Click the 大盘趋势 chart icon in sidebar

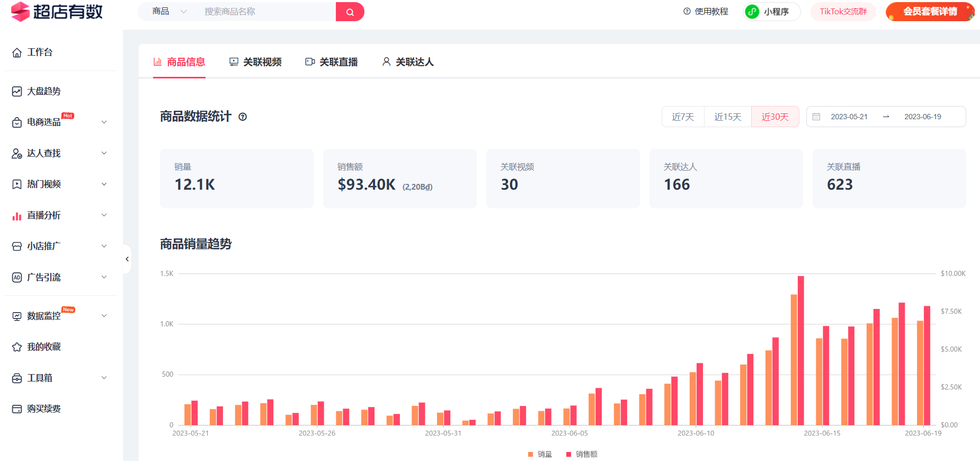[x=17, y=92]
